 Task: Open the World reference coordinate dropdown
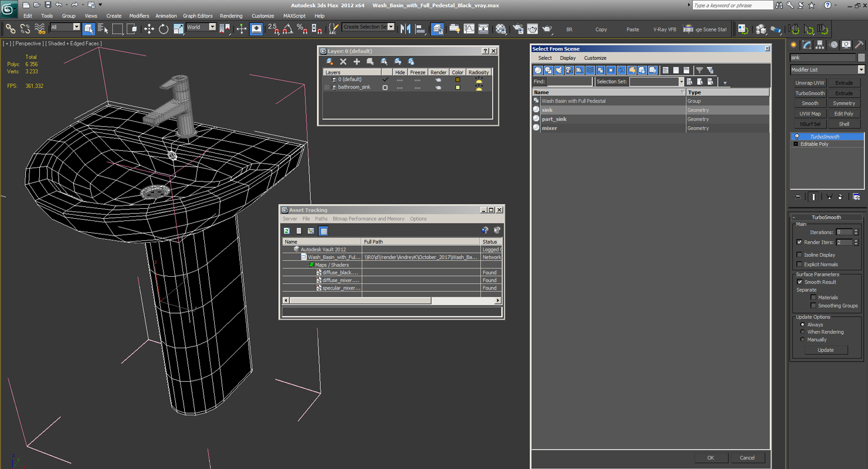(x=201, y=27)
